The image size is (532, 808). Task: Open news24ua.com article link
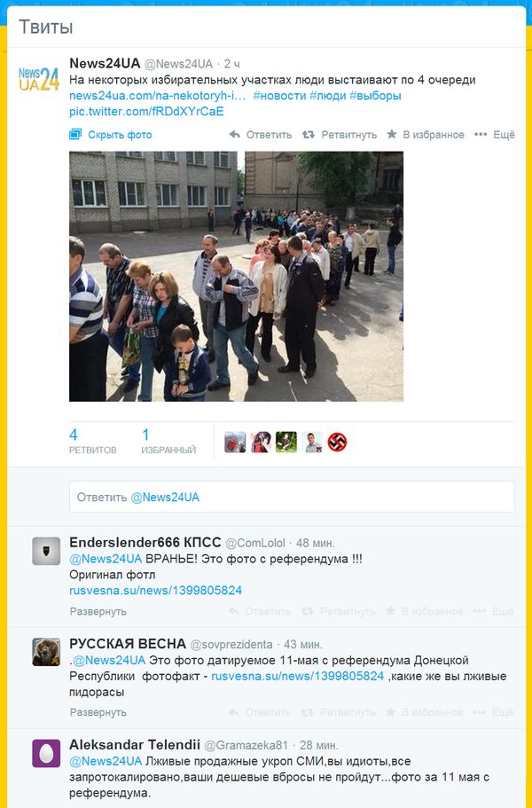[x=158, y=96]
